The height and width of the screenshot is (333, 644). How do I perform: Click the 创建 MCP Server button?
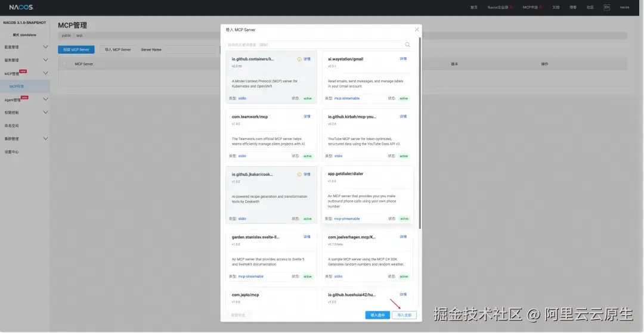(76, 49)
